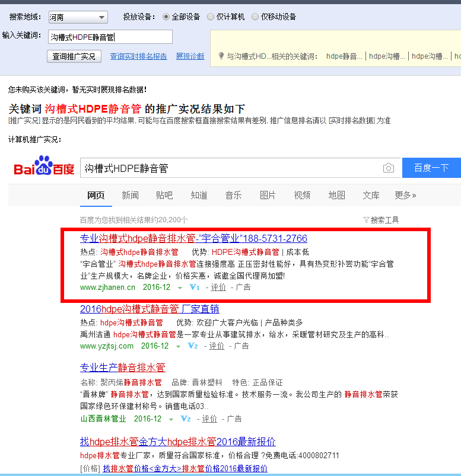Click the www.zjhanen.cn URL
Image resolution: width=461 pixels, height=476 pixels.
click(x=107, y=287)
